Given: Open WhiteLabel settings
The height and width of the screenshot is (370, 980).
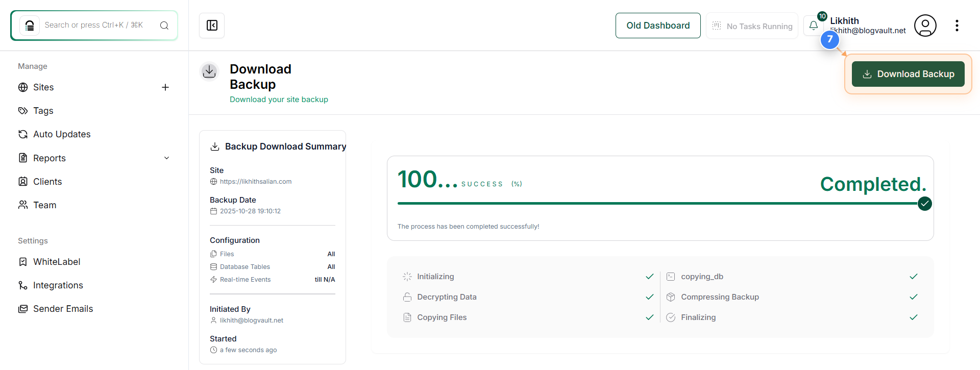Looking at the screenshot, I should click(x=57, y=262).
